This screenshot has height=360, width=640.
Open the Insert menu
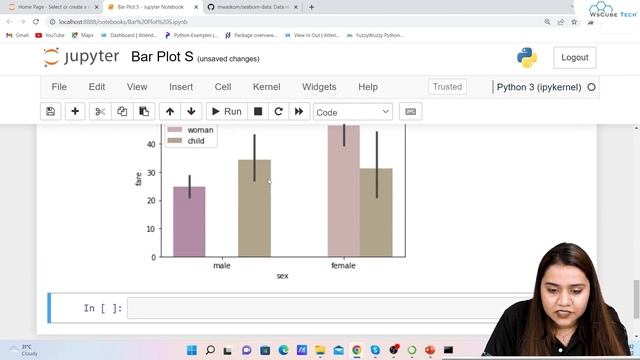point(181,87)
